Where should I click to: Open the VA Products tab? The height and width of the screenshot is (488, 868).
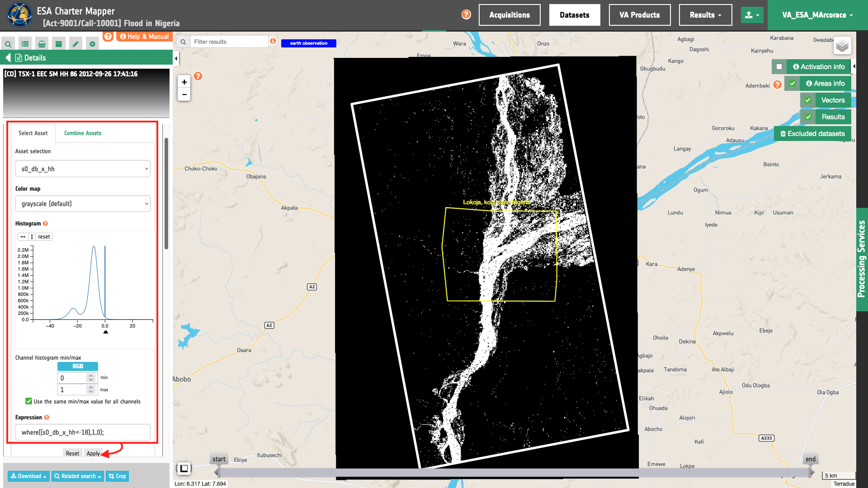click(x=640, y=15)
